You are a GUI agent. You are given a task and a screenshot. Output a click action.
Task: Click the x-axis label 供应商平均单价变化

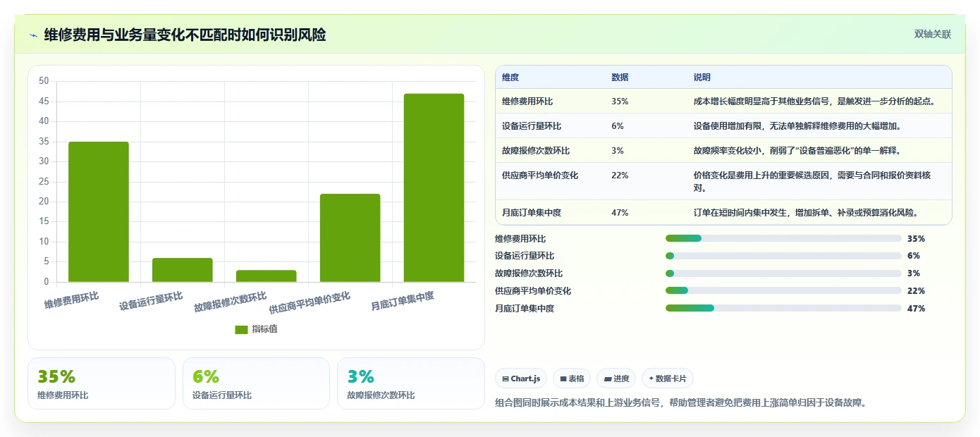click(310, 303)
